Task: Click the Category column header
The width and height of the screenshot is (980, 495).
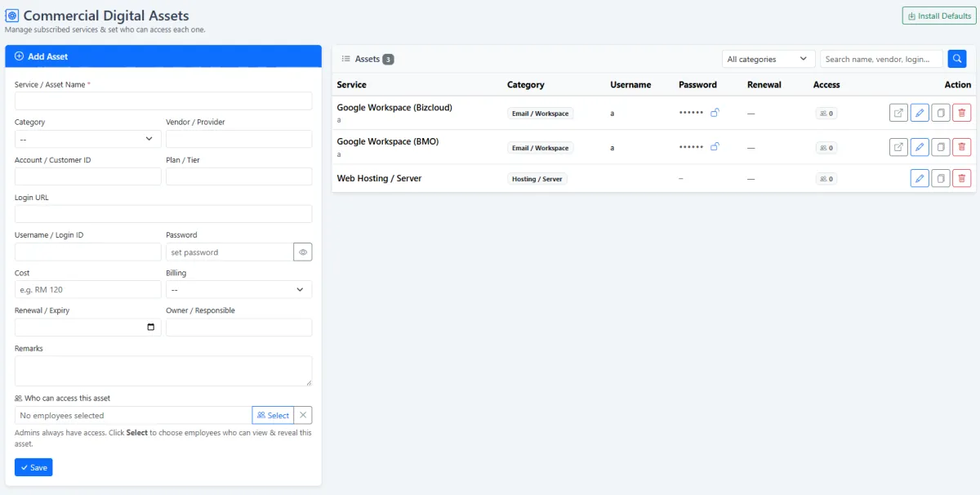Action: point(525,84)
